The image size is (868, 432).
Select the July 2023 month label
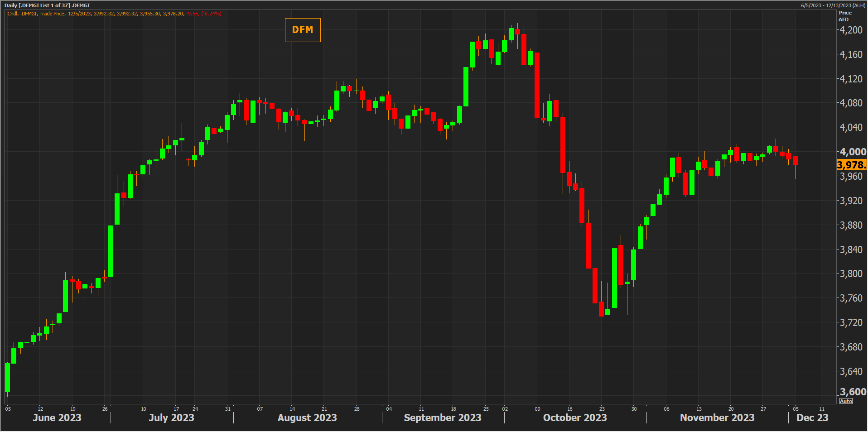(x=171, y=418)
